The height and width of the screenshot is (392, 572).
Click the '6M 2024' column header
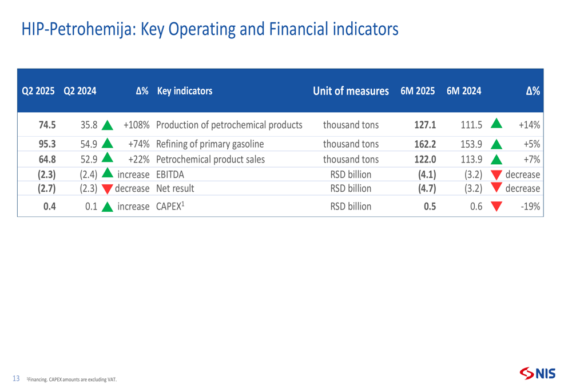[464, 91]
